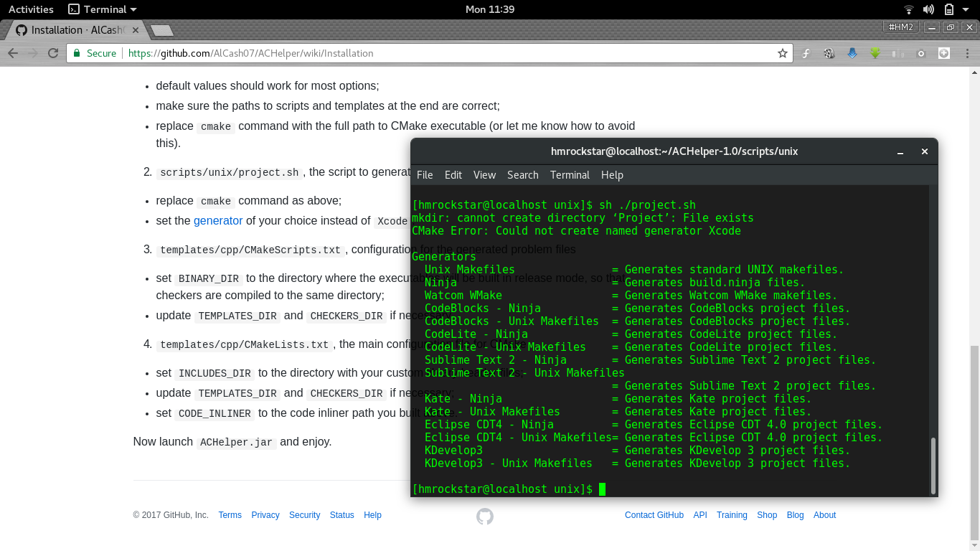
Task: Click the Secure padlock site info
Action: (x=94, y=53)
